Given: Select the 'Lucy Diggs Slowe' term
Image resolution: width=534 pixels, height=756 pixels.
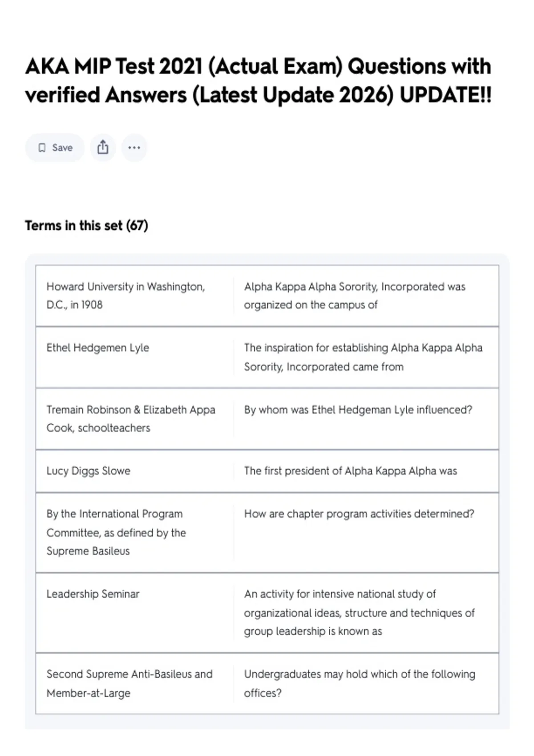Looking at the screenshot, I should pos(89,471).
